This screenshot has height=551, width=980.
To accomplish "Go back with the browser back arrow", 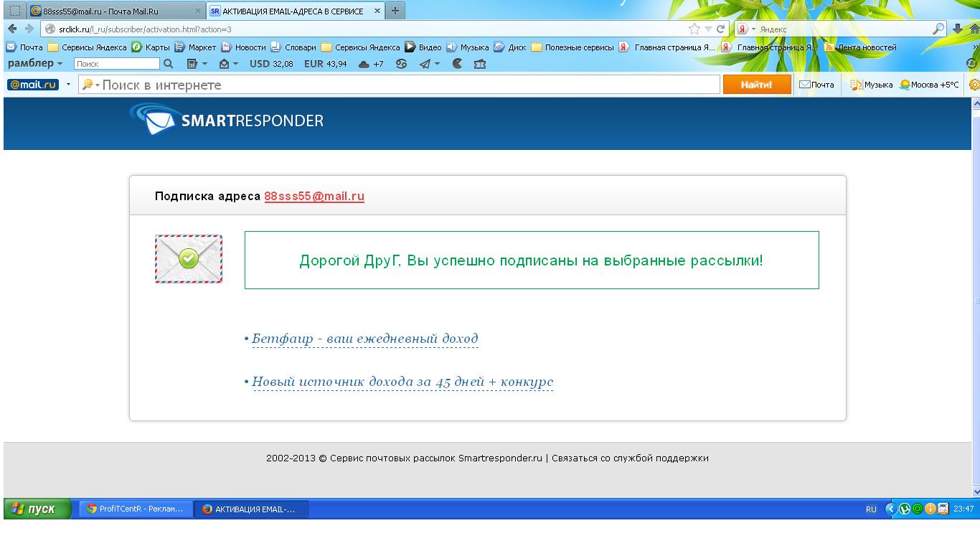I will tap(12, 29).
